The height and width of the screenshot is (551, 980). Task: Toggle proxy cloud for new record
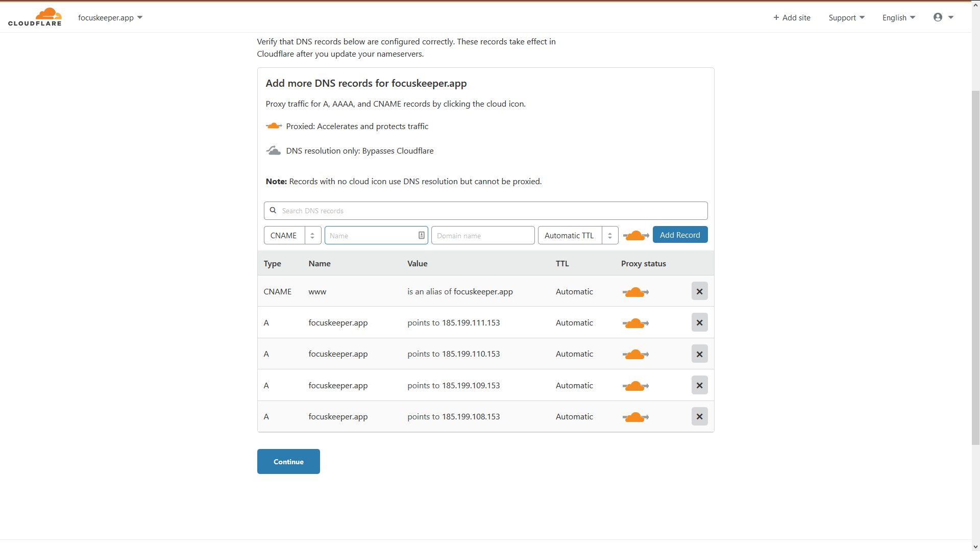tap(635, 235)
